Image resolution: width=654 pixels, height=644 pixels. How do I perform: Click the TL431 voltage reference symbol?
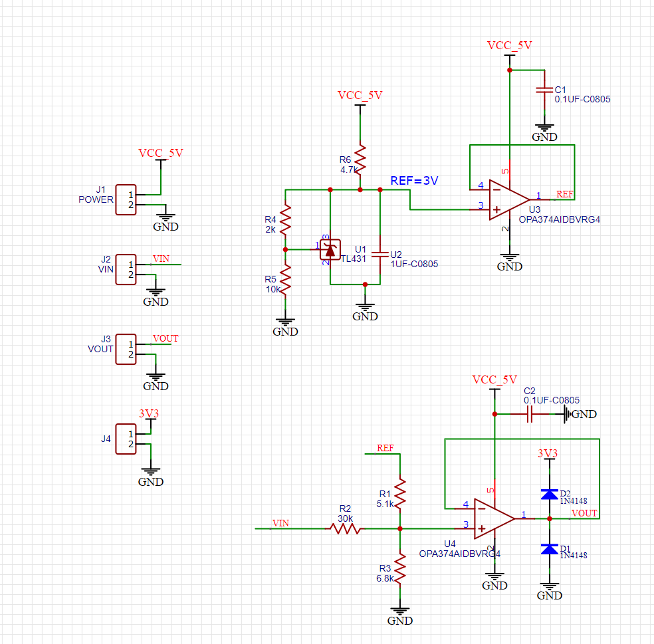(330, 249)
